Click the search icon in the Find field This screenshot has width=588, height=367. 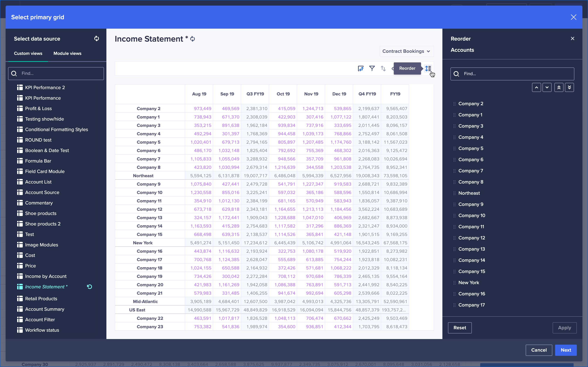coord(14,73)
